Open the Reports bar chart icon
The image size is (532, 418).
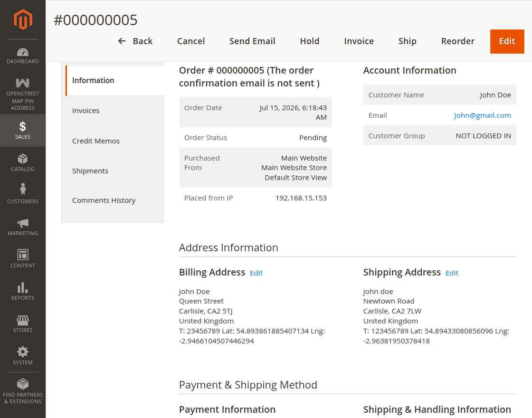pos(23,287)
